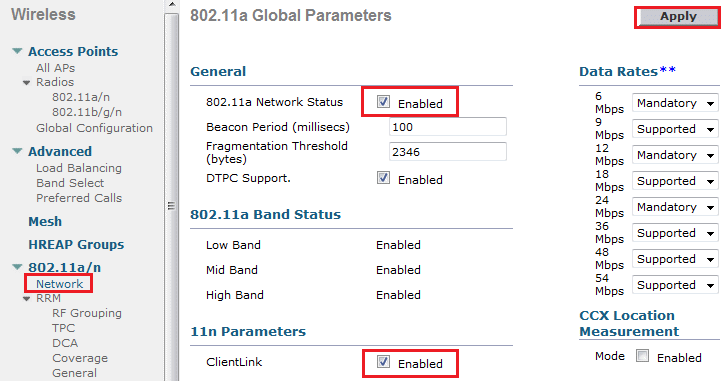Toggle the ClientLink Enabled checkbox

[x=383, y=362]
